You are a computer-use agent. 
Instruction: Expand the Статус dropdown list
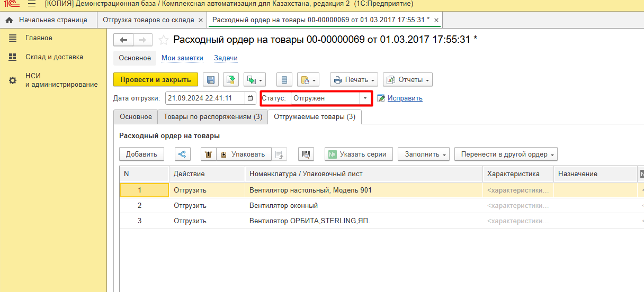click(x=365, y=98)
